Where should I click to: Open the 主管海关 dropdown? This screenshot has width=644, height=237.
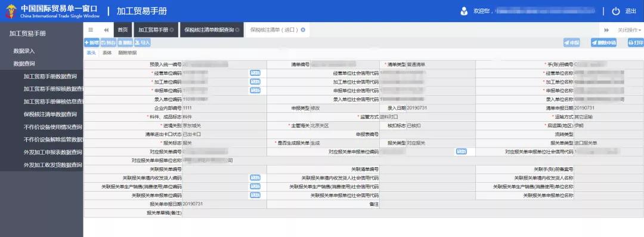coord(345,125)
